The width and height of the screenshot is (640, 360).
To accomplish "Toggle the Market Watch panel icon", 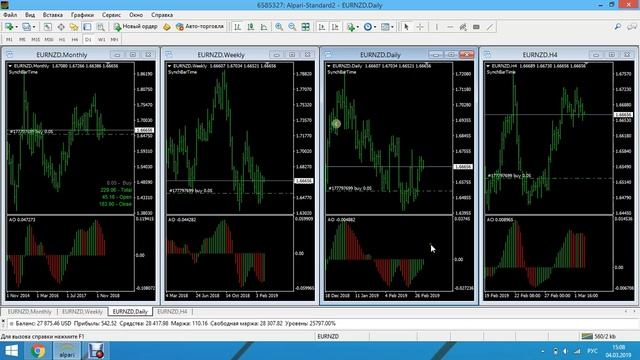I will click(x=48, y=27).
